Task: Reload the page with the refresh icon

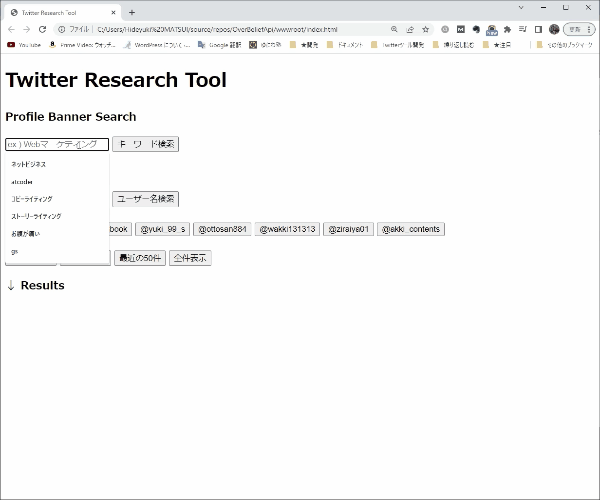Action: click(x=43, y=29)
